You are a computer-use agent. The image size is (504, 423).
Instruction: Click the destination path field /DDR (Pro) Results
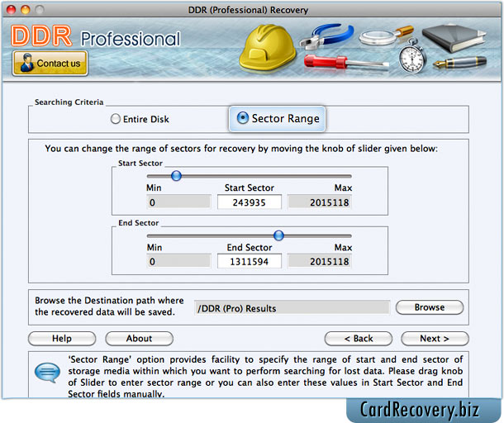click(292, 308)
